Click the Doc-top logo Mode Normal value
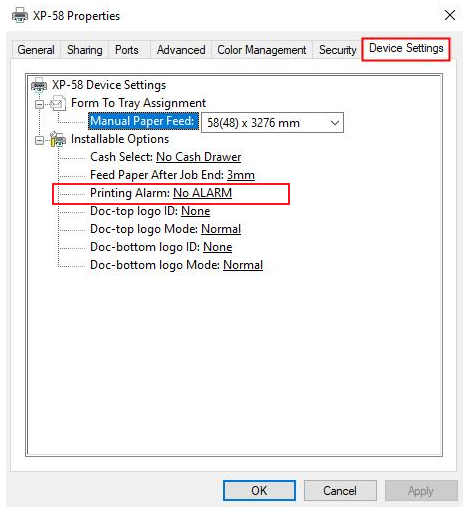Screen dimensions: 473x509 [221, 229]
